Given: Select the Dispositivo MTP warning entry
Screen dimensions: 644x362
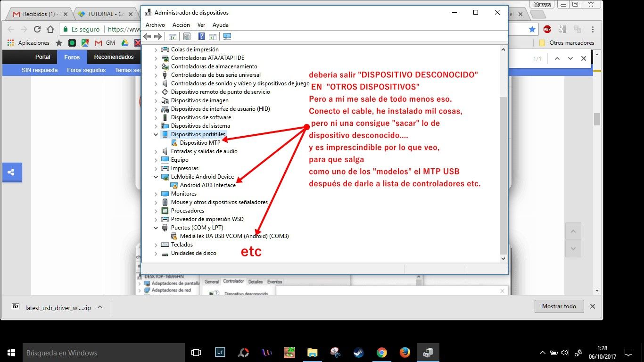Looking at the screenshot, I should pos(200,143).
